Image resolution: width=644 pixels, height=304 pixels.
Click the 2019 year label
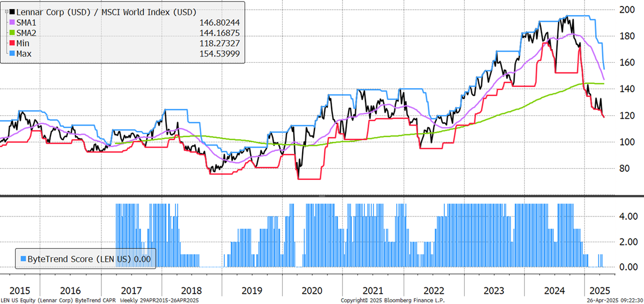tap(253, 291)
